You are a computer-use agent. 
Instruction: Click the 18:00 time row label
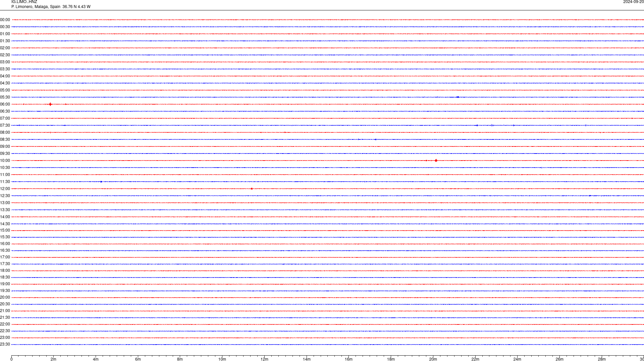click(x=5, y=270)
